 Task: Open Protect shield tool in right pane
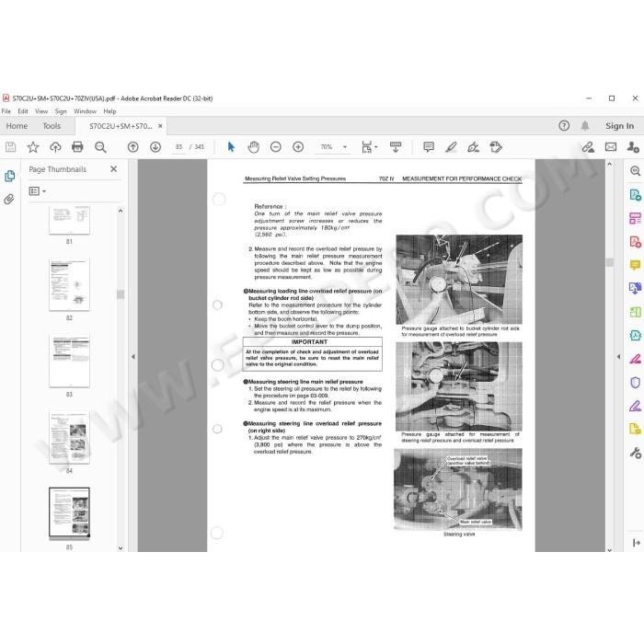tap(635, 383)
